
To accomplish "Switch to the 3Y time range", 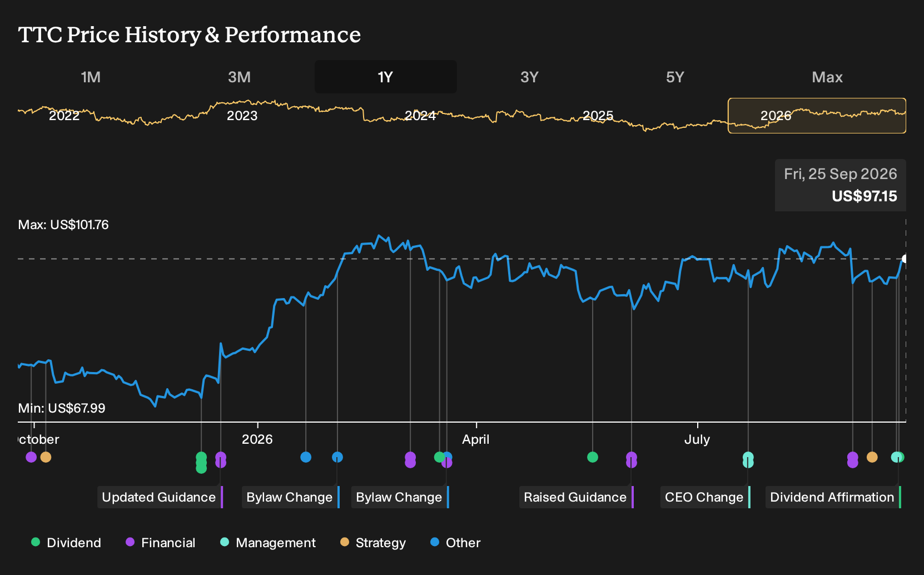I will pyautogui.click(x=529, y=77).
